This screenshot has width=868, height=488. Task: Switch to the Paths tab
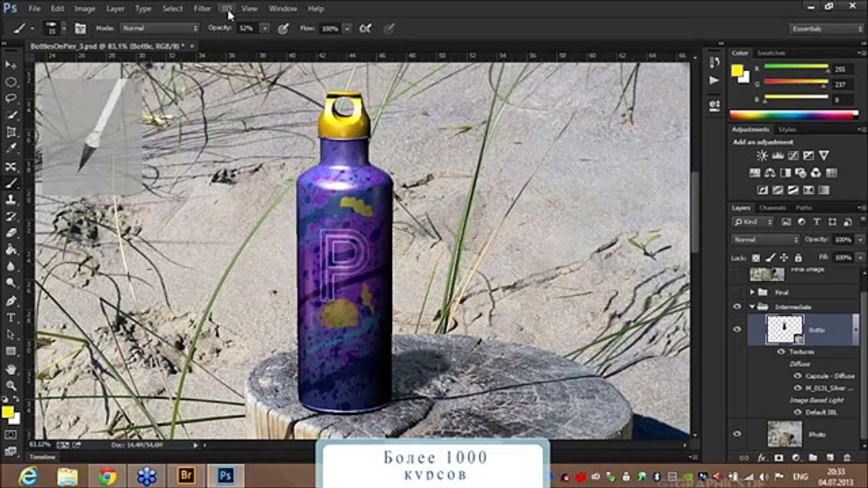804,207
